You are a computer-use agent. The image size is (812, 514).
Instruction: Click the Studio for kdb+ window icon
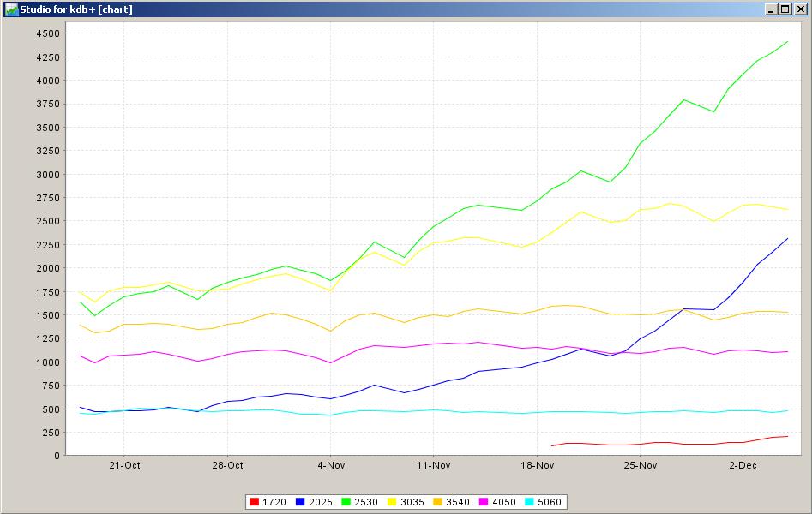click(11, 9)
